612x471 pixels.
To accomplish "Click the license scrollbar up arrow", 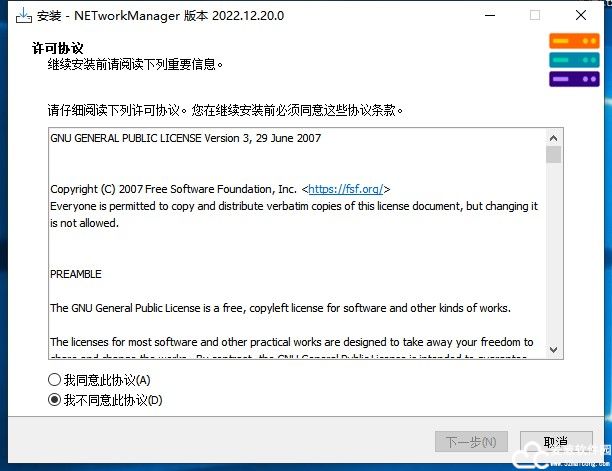I will tap(553, 138).
